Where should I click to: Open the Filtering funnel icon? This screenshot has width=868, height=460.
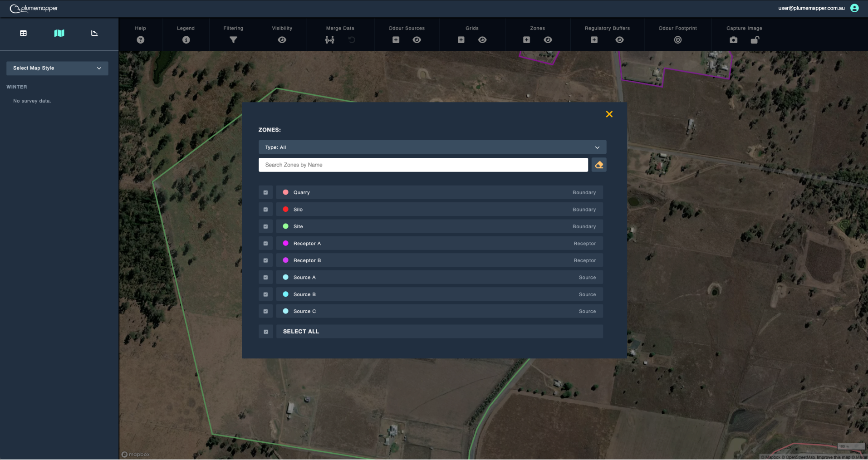[233, 40]
